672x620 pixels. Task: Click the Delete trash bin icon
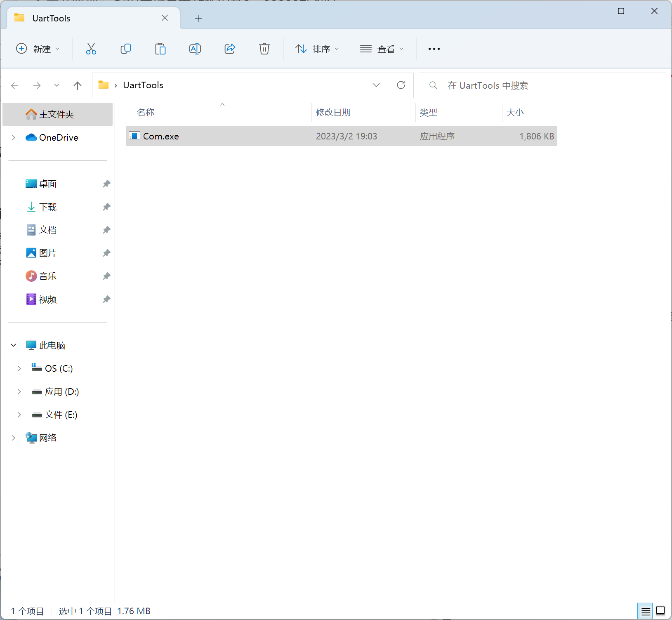coord(264,49)
